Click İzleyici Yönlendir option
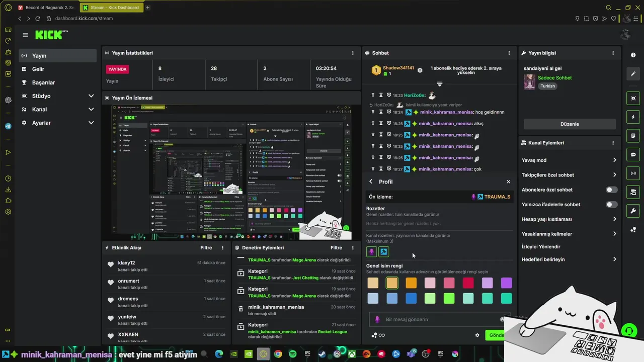The height and width of the screenshot is (362, 644). point(541,247)
